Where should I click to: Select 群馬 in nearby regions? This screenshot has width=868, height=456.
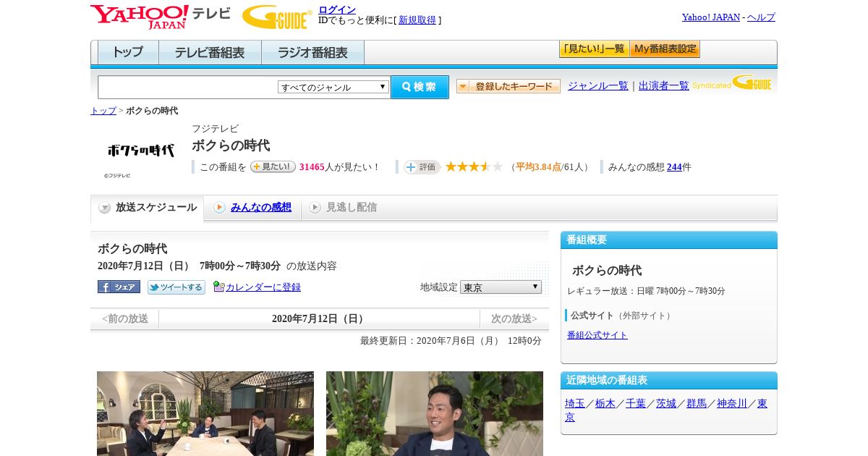[x=697, y=403]
